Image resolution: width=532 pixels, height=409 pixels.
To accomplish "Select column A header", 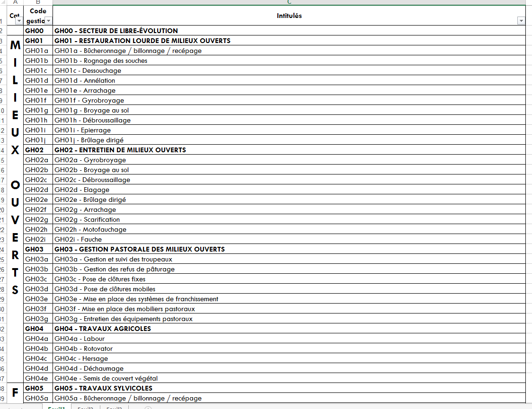I will pos(15,2).
